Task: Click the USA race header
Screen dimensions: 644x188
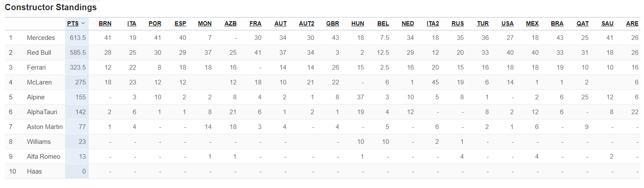Action: (x=507, y=23)
